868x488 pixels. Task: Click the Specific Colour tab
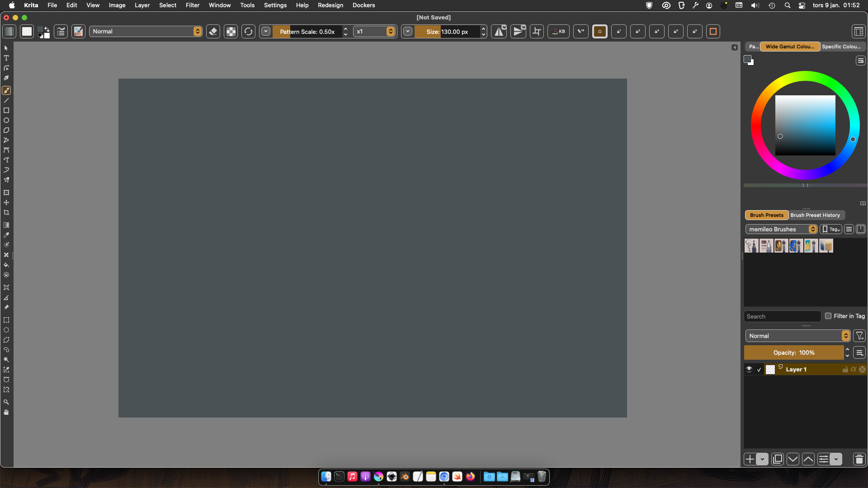(x=841, y=47)
